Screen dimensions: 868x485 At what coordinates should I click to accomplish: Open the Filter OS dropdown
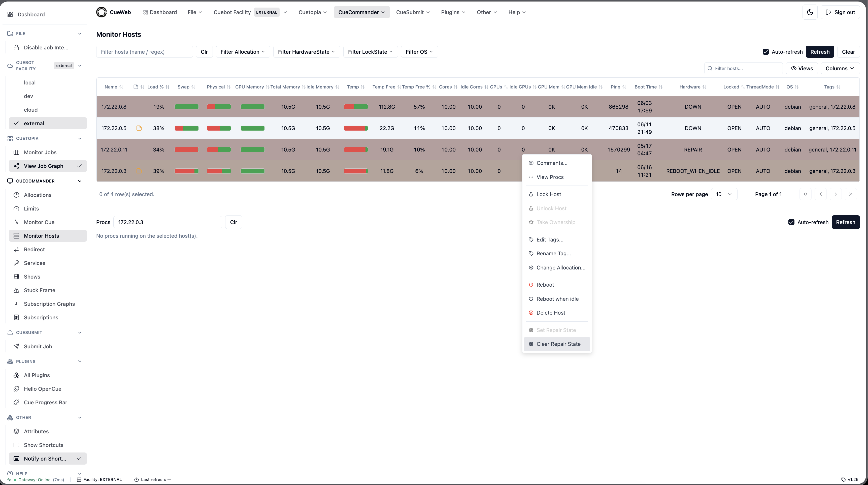(x=419, y=52)
